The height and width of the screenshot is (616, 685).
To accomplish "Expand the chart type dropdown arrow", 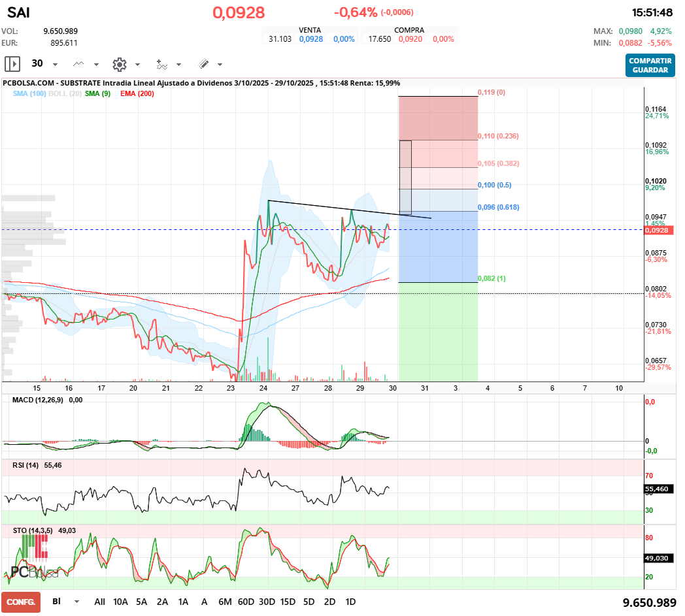I will pos(96,65).
